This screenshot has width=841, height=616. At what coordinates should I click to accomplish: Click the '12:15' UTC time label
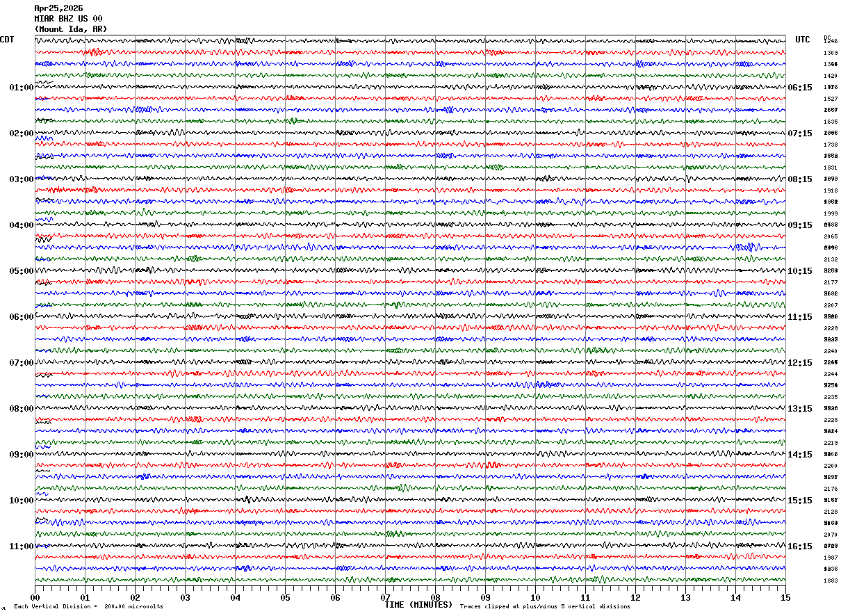(799, 363)
